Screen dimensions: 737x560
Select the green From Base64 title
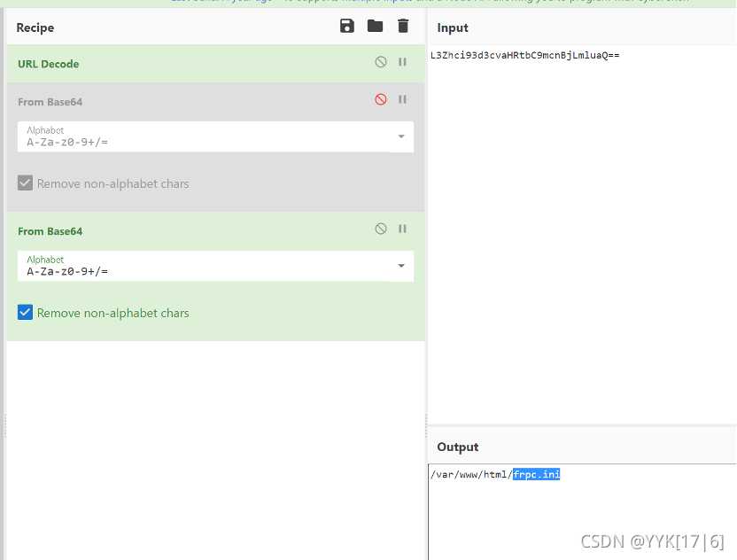(50, 231)
